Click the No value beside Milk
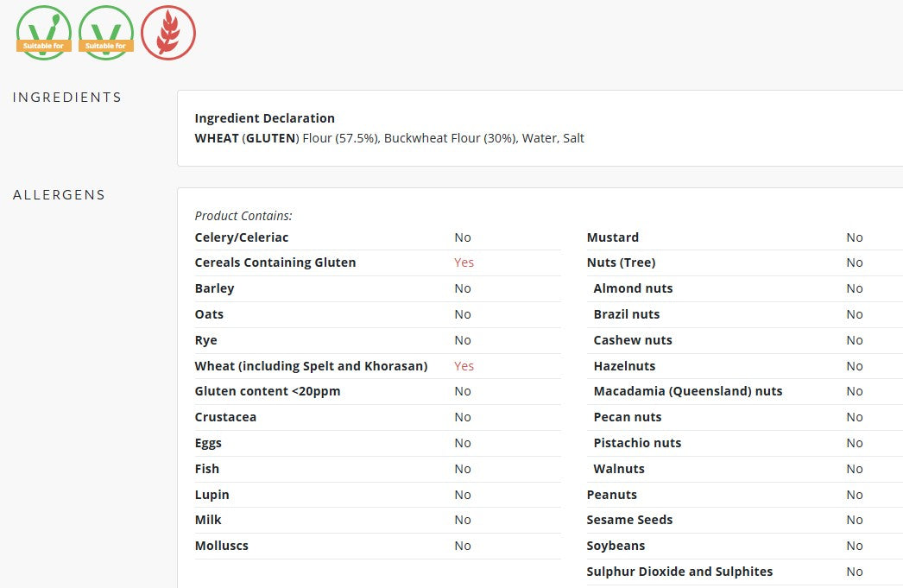 click(463, 520)
